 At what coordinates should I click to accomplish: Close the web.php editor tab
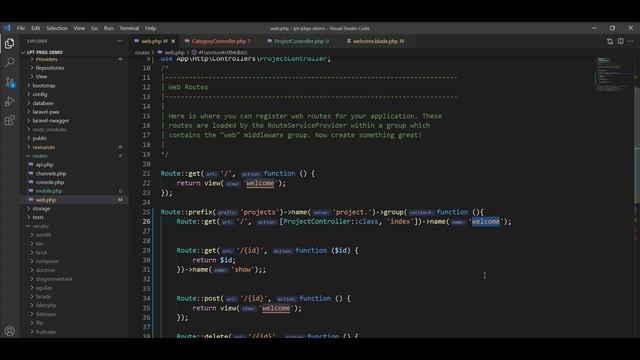pyautogui.click(x=173, y=41)
